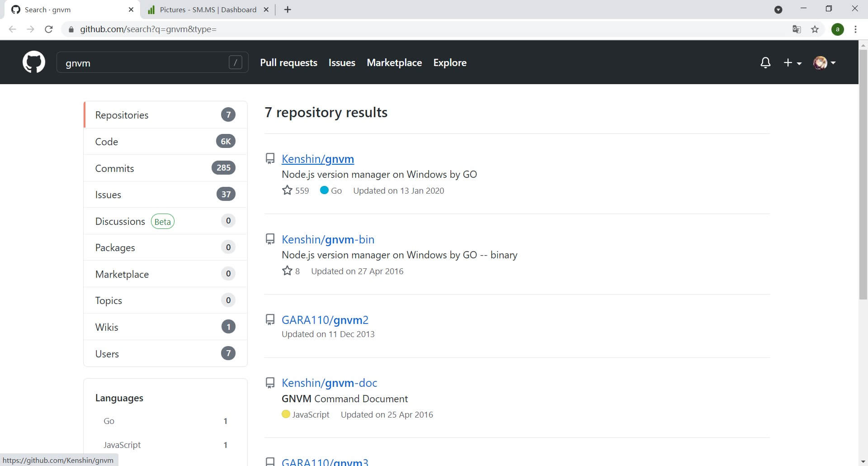Image resolution: width=868 pixels, height=466 pixels.
Task: Go to Issues in the top navigation
Action: coord(342,62)
